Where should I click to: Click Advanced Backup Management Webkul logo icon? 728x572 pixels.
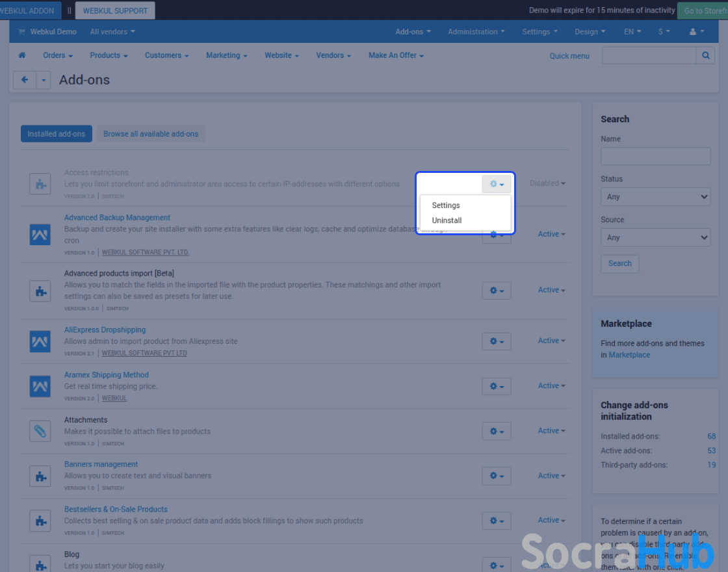(x=40, y=235)
